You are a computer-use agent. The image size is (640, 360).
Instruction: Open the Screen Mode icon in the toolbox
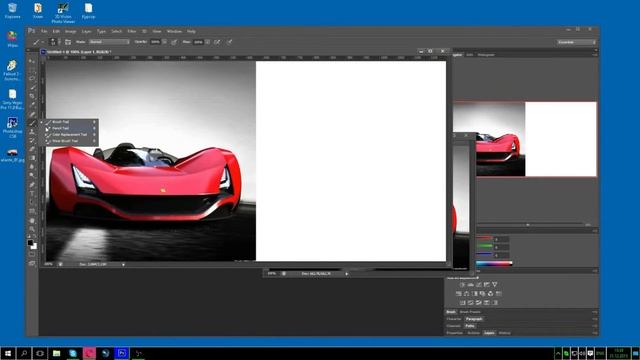point(32,263)
